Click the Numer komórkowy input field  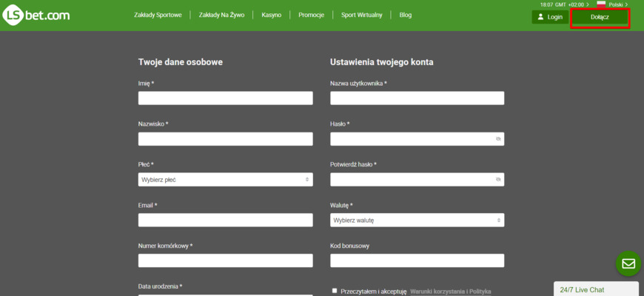pos(226,260)
